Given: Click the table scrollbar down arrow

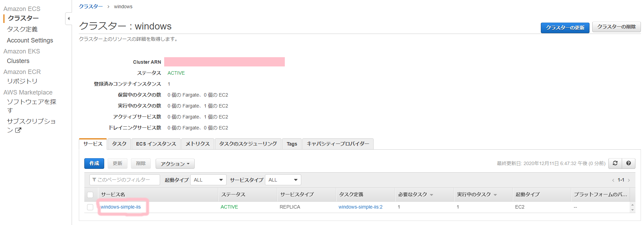Looking at the screenshot, I should [632, 210].
